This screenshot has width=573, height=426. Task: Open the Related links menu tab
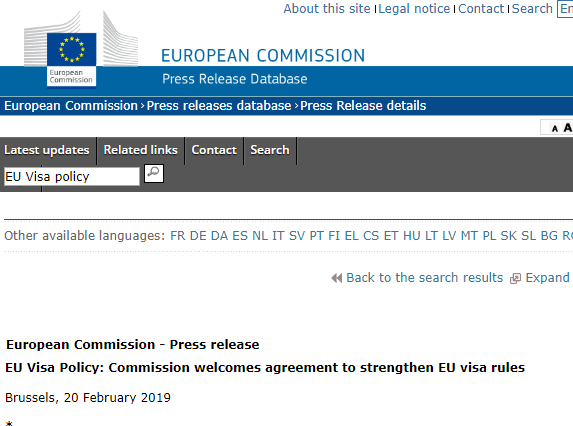click(140, 150)
